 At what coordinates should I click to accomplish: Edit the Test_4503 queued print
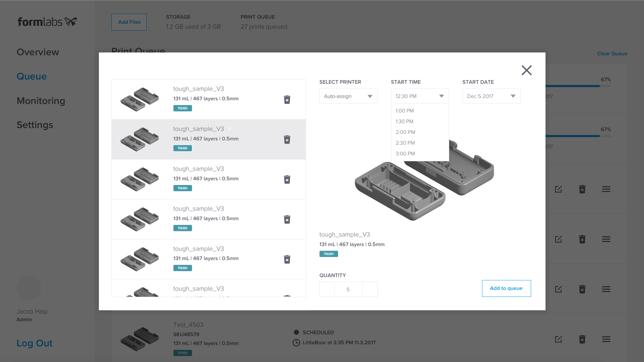[x=558, y=339]
